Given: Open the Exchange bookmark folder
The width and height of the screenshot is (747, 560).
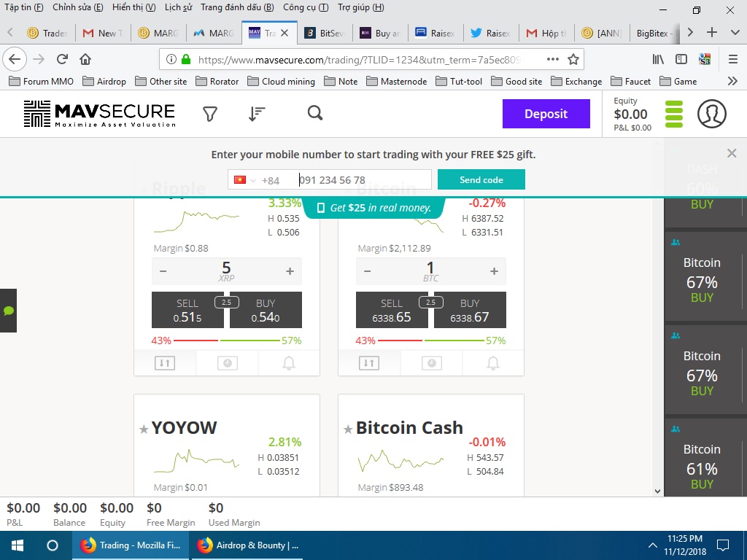Looking at the screenshot, I should pyautogui.click(x=576, y=82).
